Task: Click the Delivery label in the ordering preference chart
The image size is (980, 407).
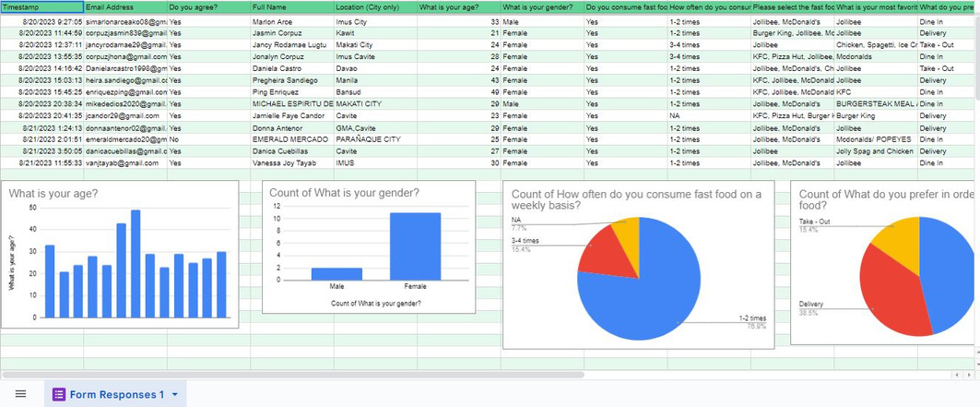Action: pos(811,305)
